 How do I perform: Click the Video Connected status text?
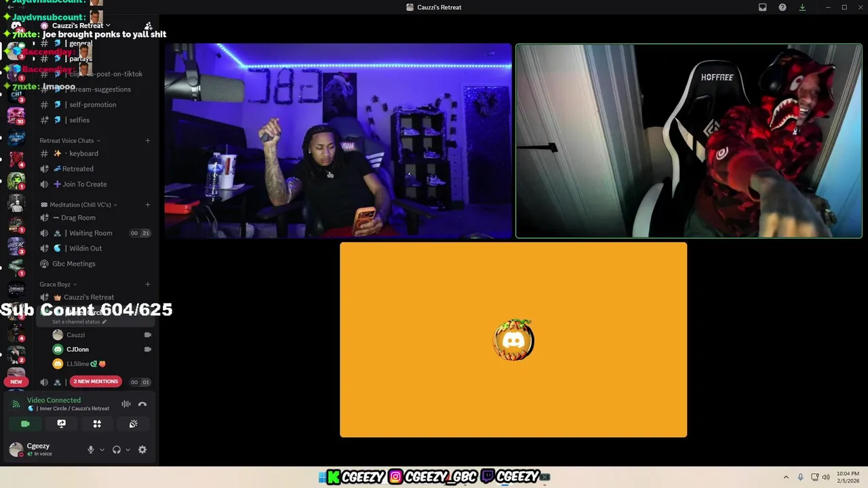[x=54, y=400]
